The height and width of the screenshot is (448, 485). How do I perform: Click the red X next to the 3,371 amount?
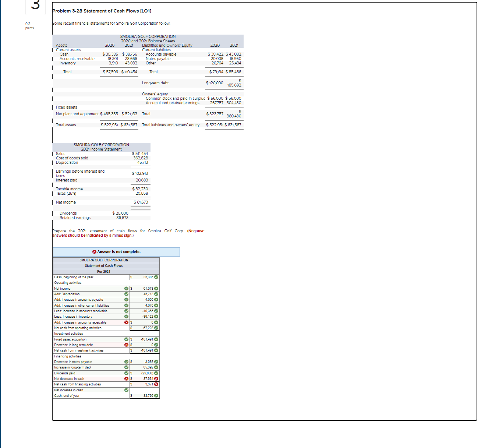click(x=155, y=384)
